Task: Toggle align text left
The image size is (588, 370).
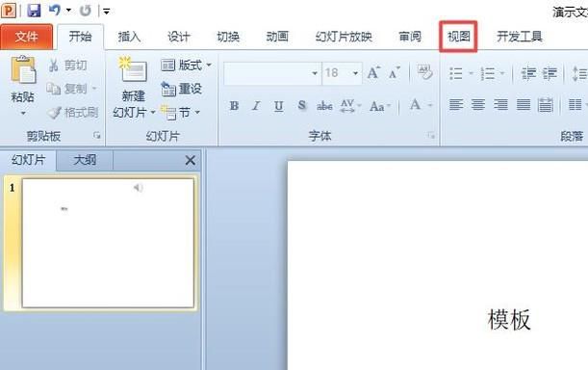Action: coord(456,104)
